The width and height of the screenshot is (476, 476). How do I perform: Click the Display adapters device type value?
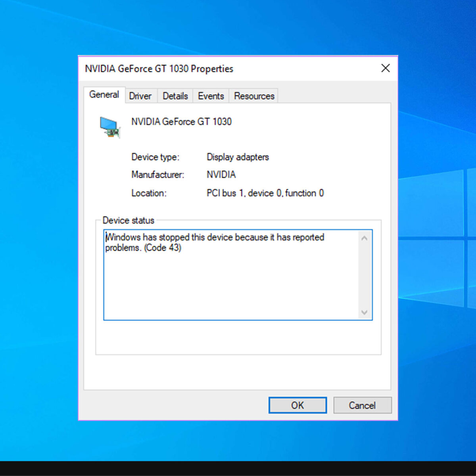(x=238, y=157)
